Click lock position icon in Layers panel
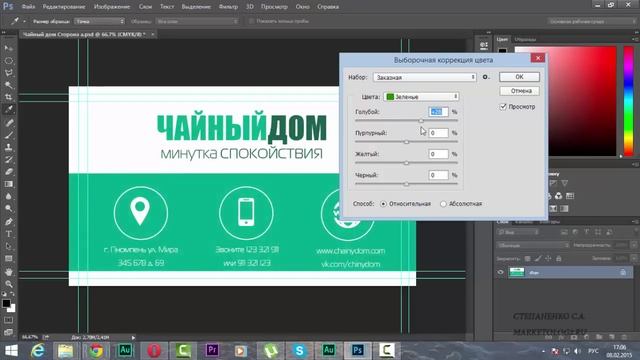 tap(548, 258)
